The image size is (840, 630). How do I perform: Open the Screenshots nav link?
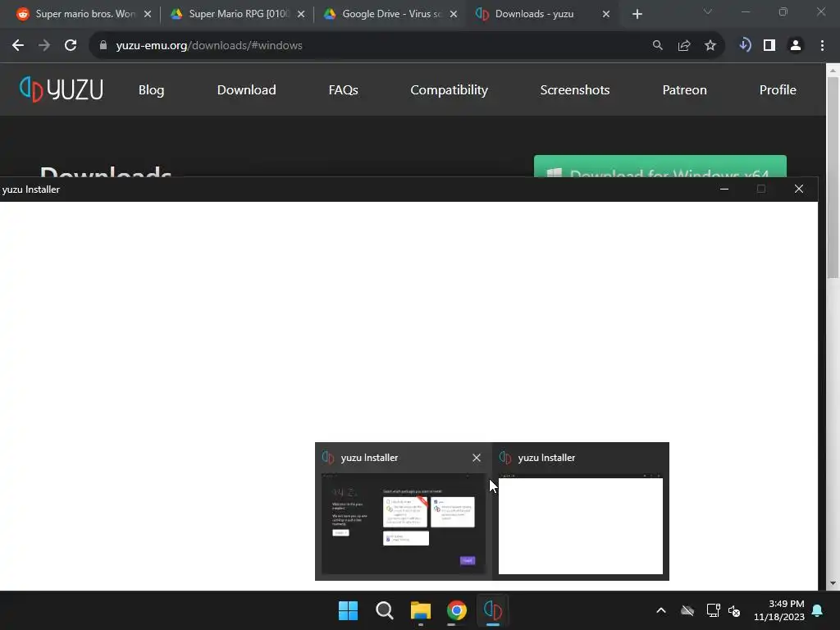[x=575, y=90]
